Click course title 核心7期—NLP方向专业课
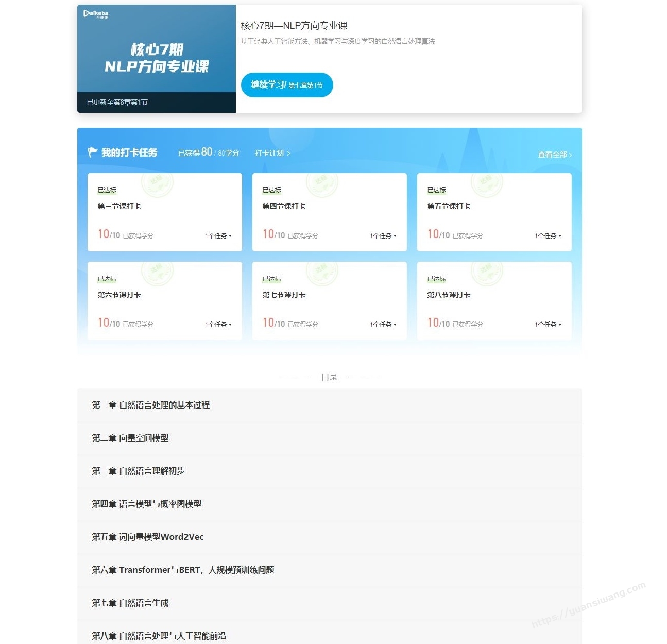The height and width of the screenshot is (644, 667). (x=294, y=26)
